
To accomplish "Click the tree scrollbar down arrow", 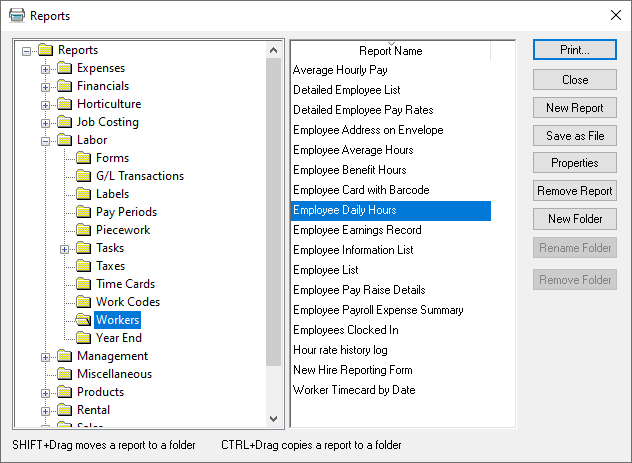I will [x=274, y=419].
